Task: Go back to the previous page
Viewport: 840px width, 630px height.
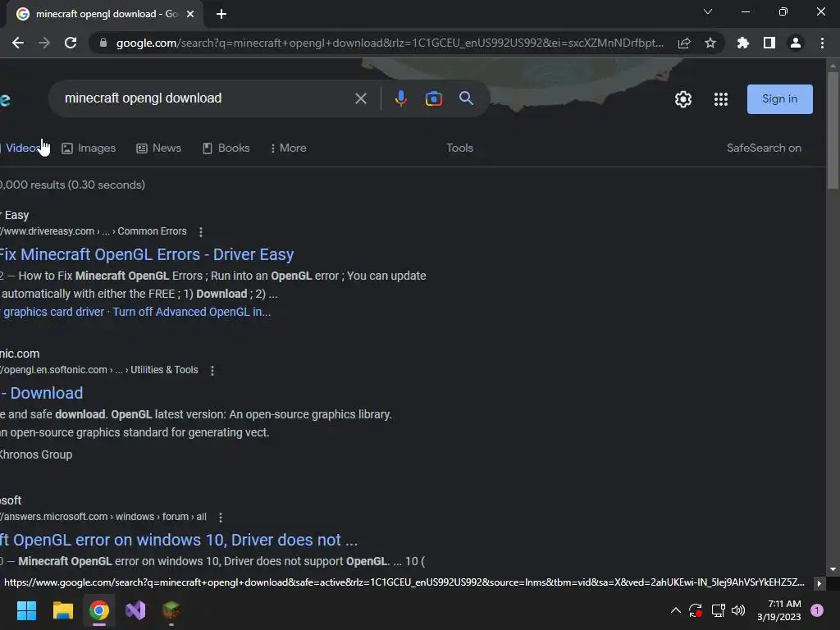Action: [18, 43]
